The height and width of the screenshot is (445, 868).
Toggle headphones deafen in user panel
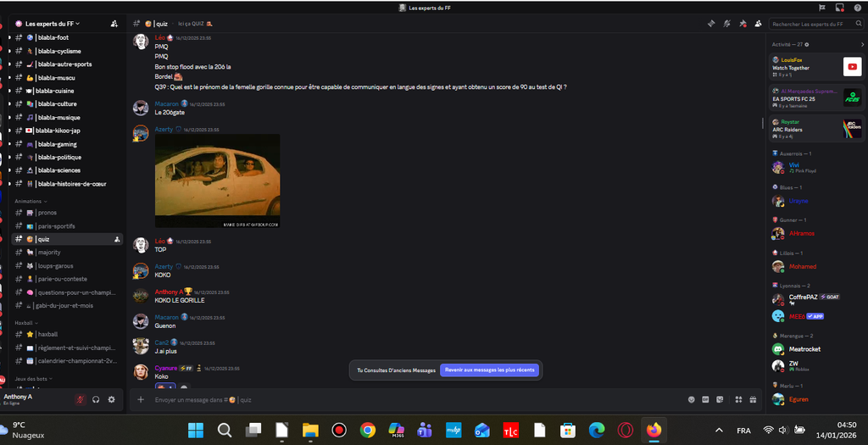[x=96, y=399]
